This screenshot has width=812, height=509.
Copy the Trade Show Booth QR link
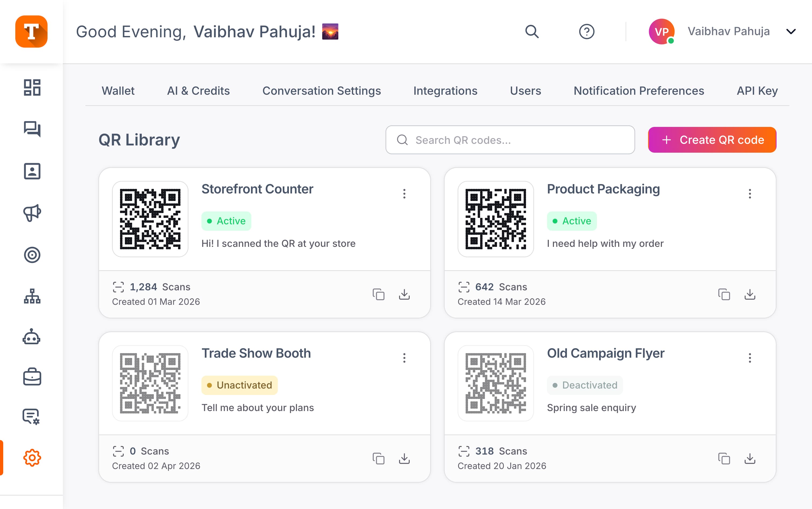379,459
